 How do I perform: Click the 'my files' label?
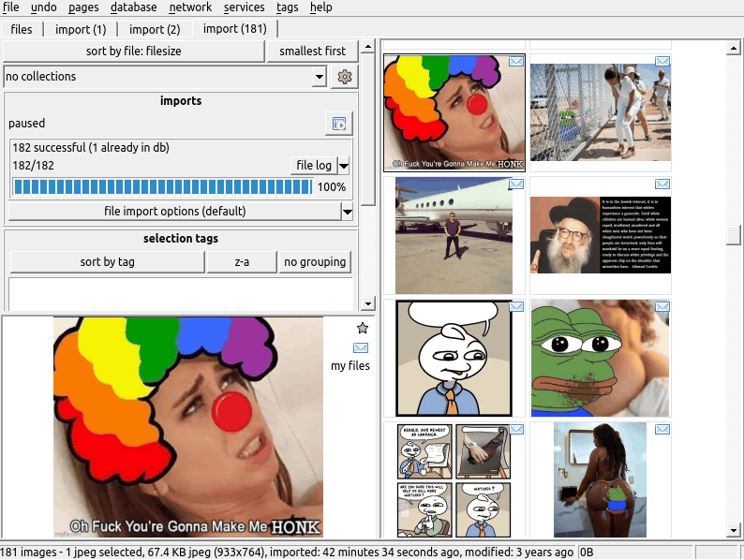point(350,365)
